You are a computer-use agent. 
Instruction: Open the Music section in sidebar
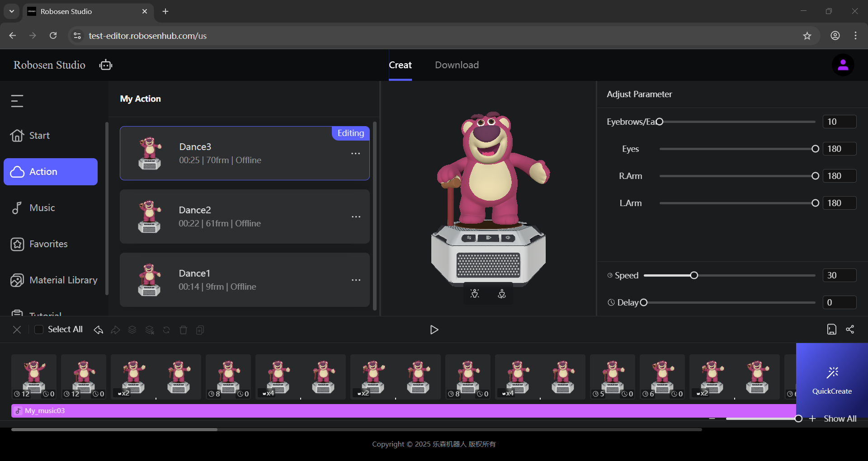point(42,208)
